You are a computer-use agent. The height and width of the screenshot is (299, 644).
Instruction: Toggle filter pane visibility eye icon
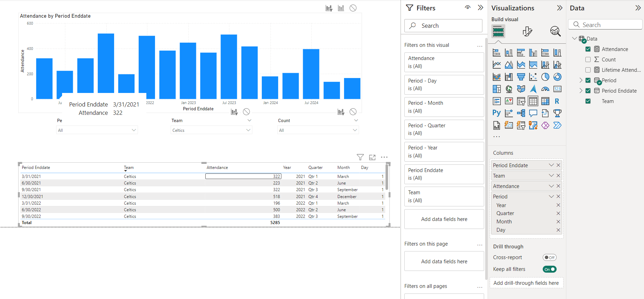coord(468,8)
